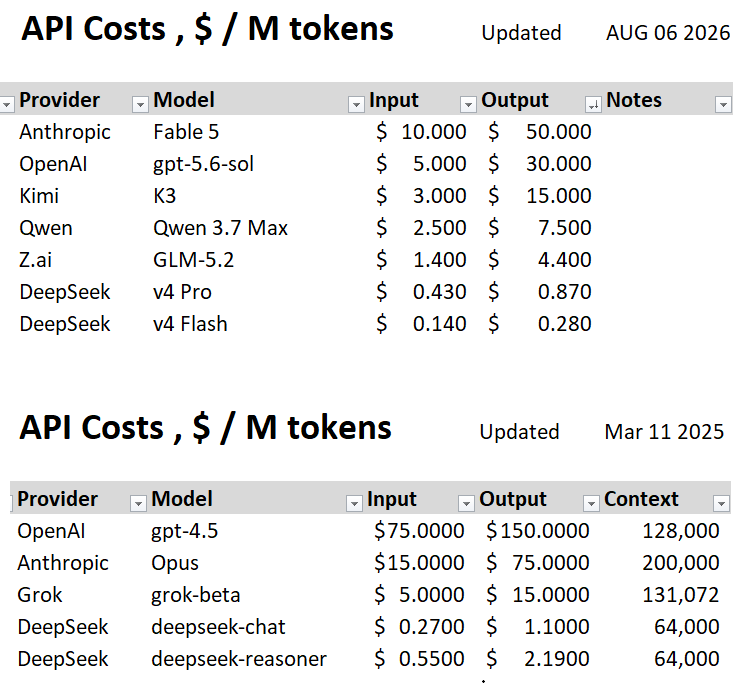Select the K3 model cell
Screen dimensions: 741x690
coord(164,196)
